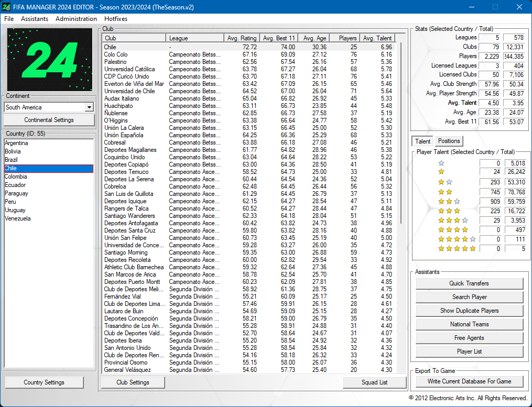The image size is (532, 407).
Task: Select Uruguay in the country list
Action: coord(49,210)
